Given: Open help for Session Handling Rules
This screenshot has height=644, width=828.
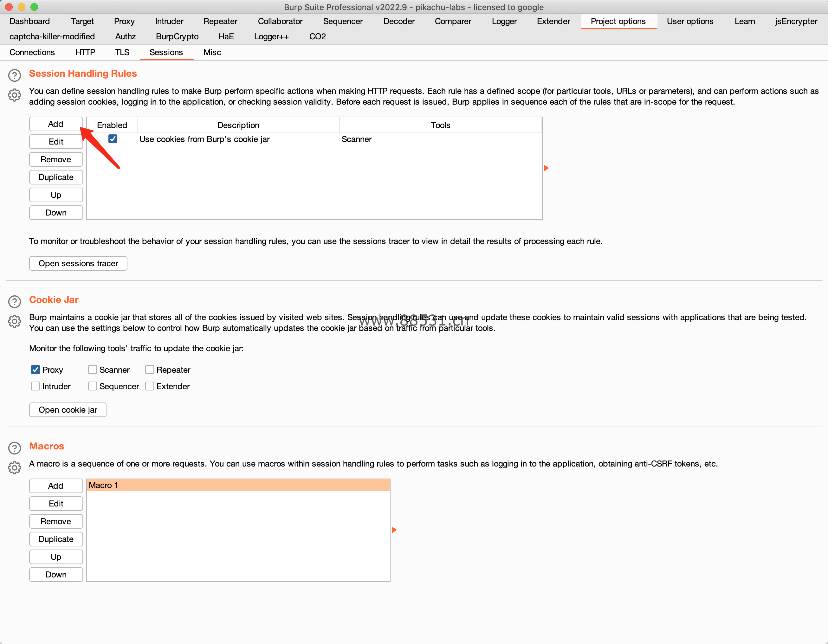Looking at the screenshot, I should coord(14,75).
